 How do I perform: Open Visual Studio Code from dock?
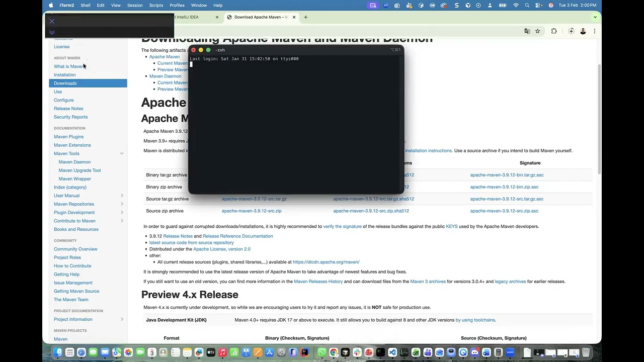click(x=392, y=352)
